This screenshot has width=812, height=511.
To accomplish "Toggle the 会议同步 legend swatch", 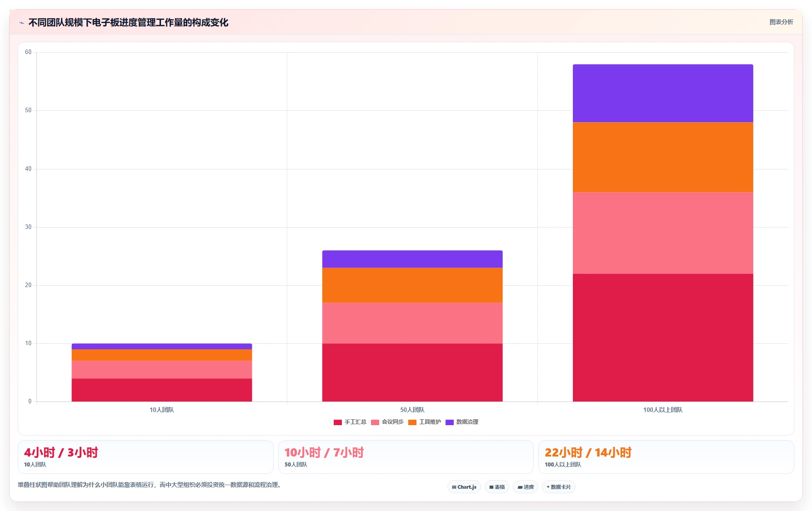I will tap(375, 422).
